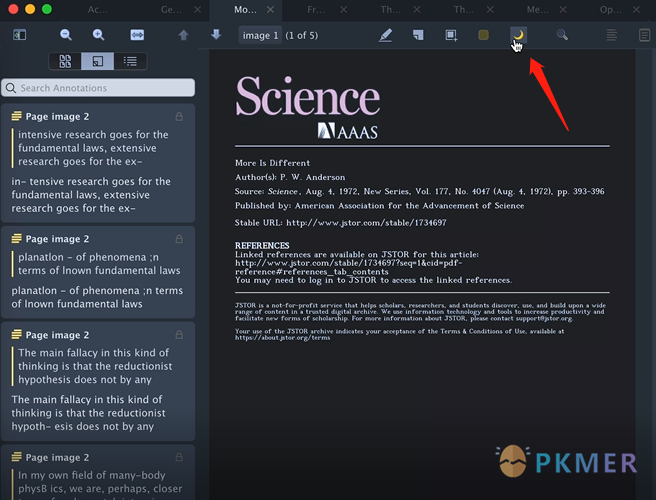Open the about.jstor.org/terms link
The width and height of the screenshot is (656, 500).
point(282,338)
